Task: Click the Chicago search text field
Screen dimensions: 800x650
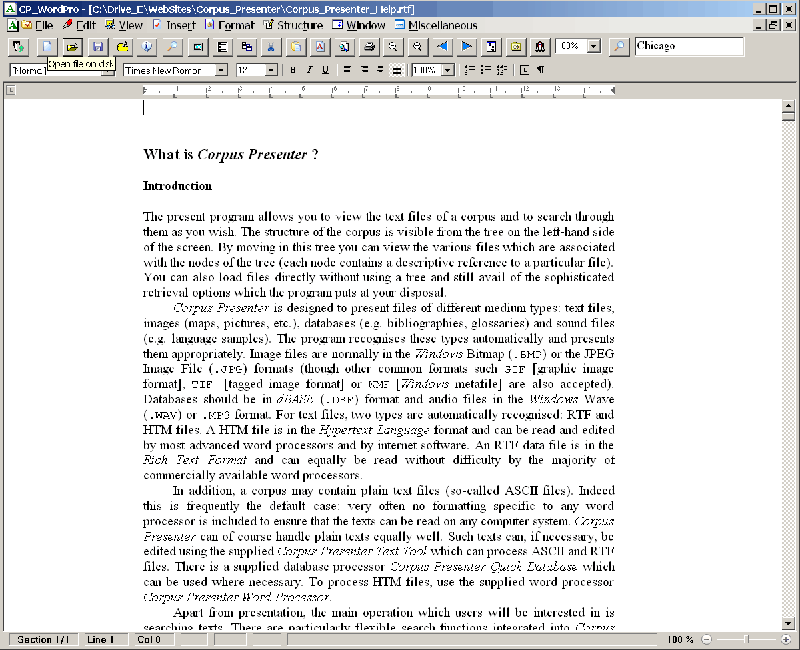Action: [688, 46]
